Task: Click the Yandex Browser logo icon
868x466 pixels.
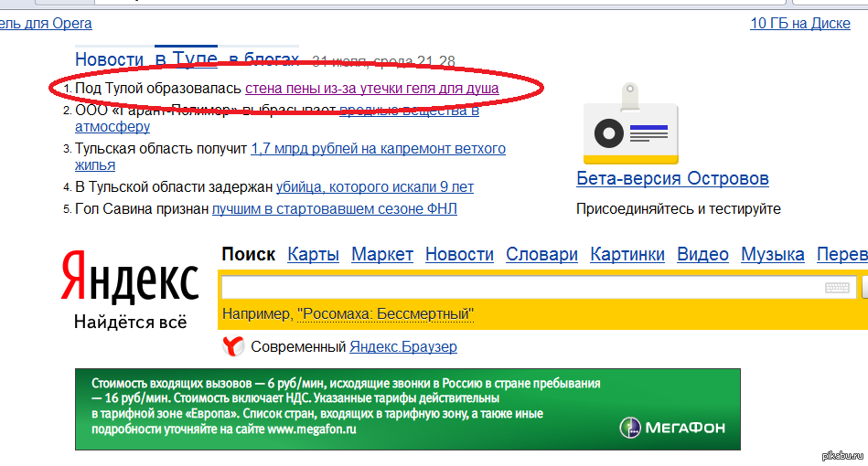Action: tap(234, 347)
